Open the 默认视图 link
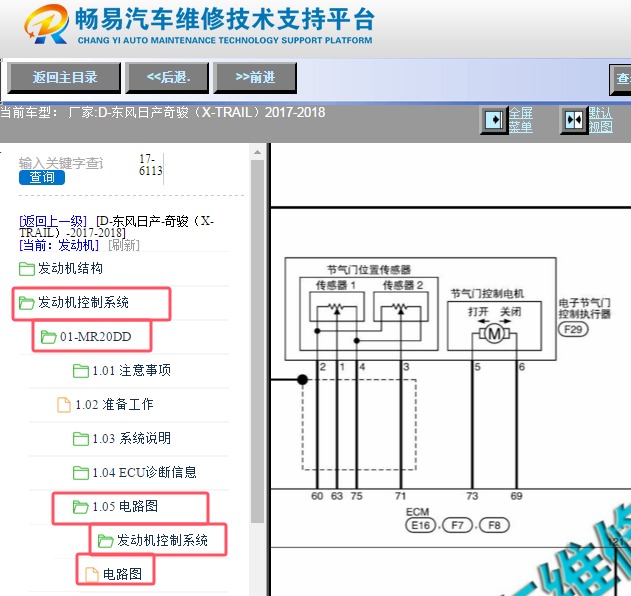 coord(600,120)
